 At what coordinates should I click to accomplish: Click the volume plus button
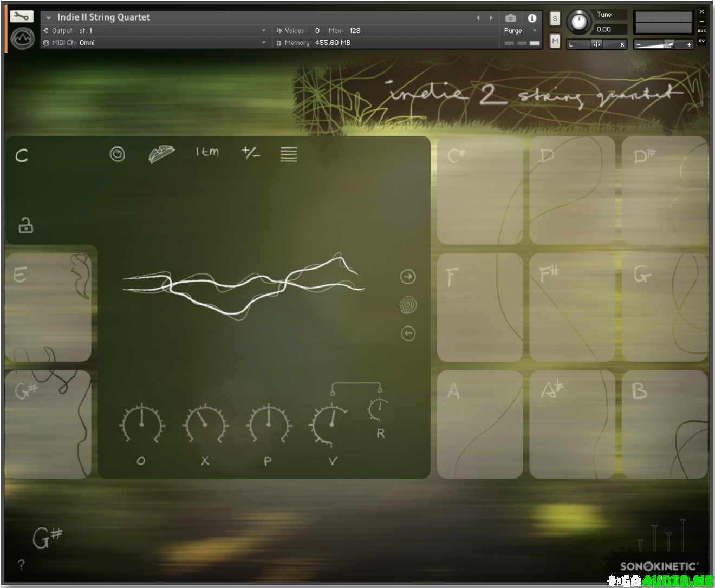[689, 44]
